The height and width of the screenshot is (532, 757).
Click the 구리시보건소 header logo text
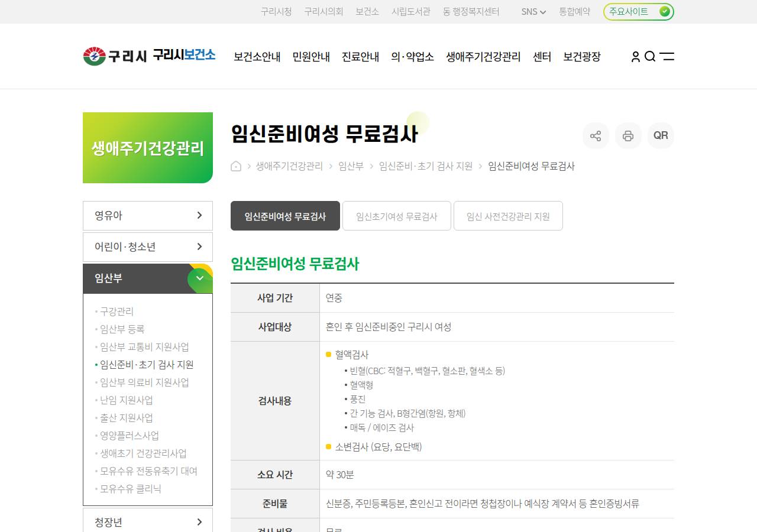pyautogui.click(x=184, y=56)
